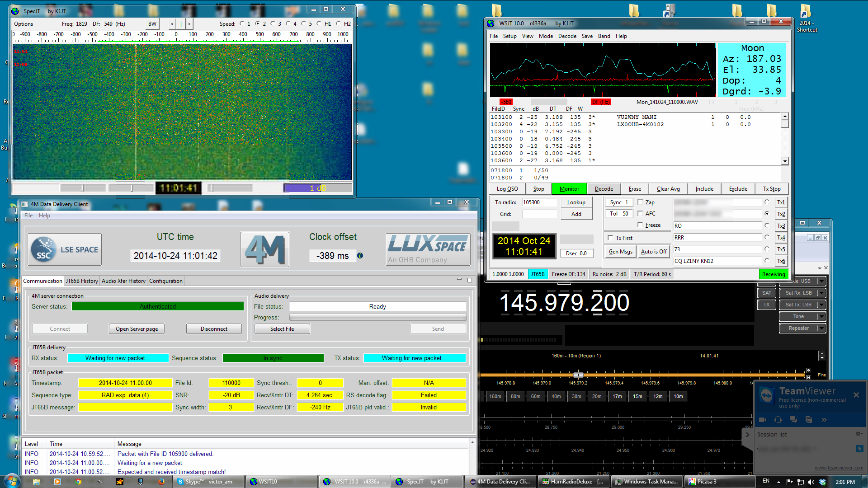Click TeamViewer file transfer icon
This screenshot has width=868, height=488.
(x=809, y=420)
